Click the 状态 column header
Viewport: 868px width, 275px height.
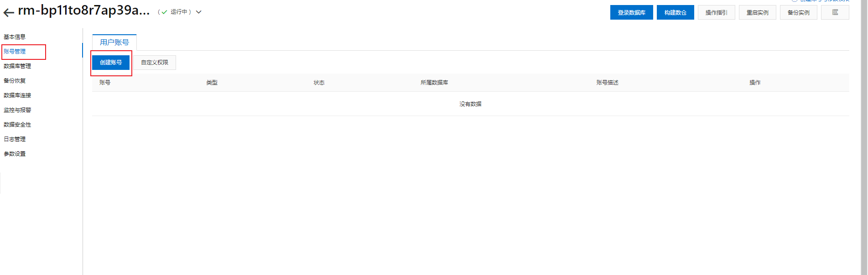click(319, 83)
